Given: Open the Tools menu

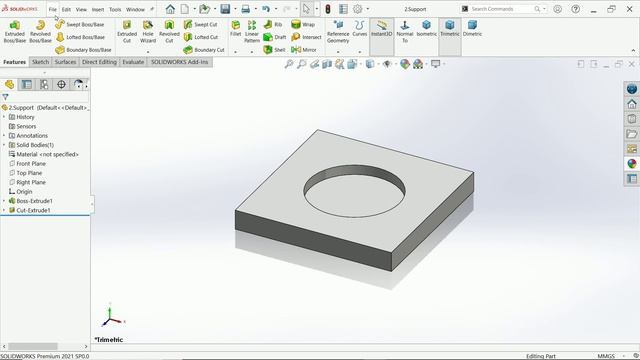Looking at the screenshot, I should (x=115, y=9).
